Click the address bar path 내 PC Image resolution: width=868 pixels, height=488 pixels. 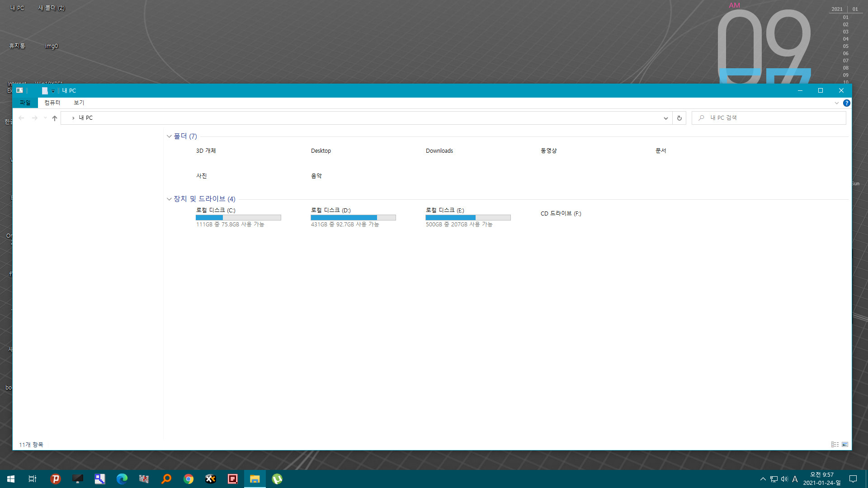[x=86, y=118]
